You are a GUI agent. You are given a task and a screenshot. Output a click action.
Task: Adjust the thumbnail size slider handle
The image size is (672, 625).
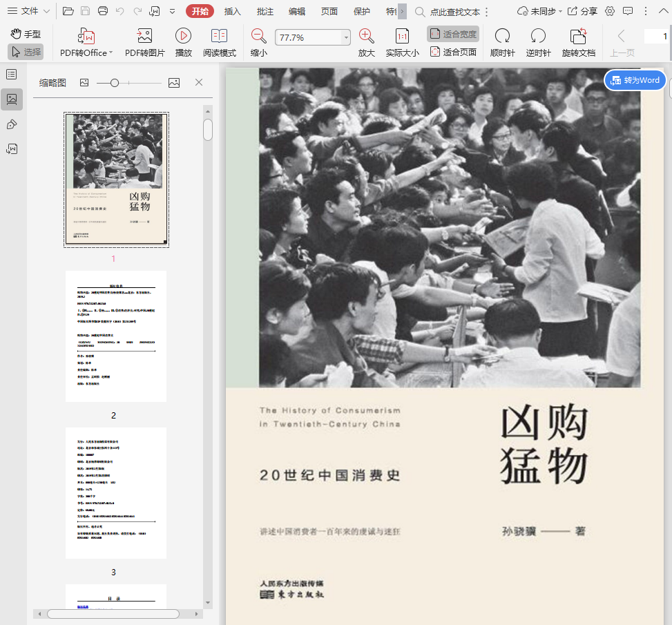pyautogui.click(x=115, y=83)
